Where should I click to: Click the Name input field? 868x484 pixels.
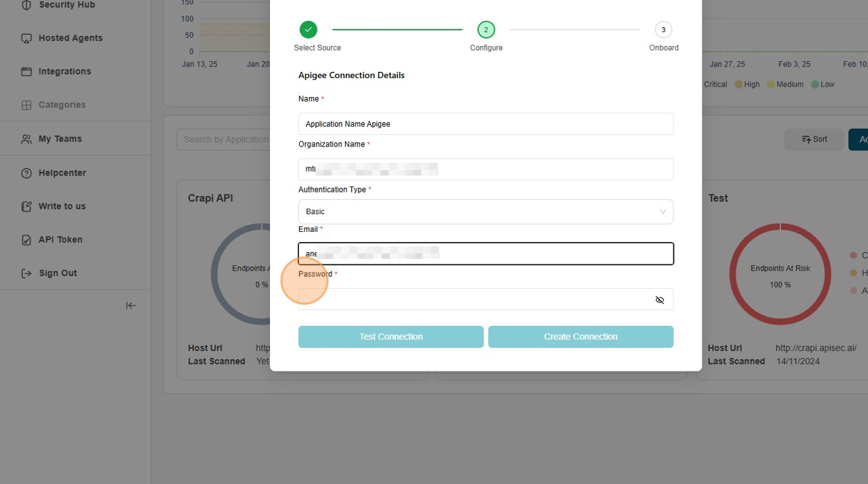coord(486,124)
